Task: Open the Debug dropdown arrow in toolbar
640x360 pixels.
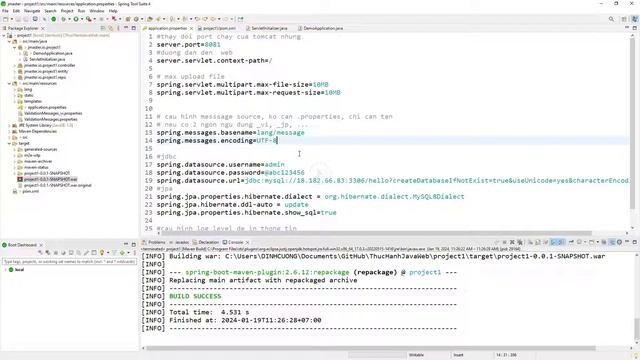Action: pyautogui.click(x=69, y=19)
